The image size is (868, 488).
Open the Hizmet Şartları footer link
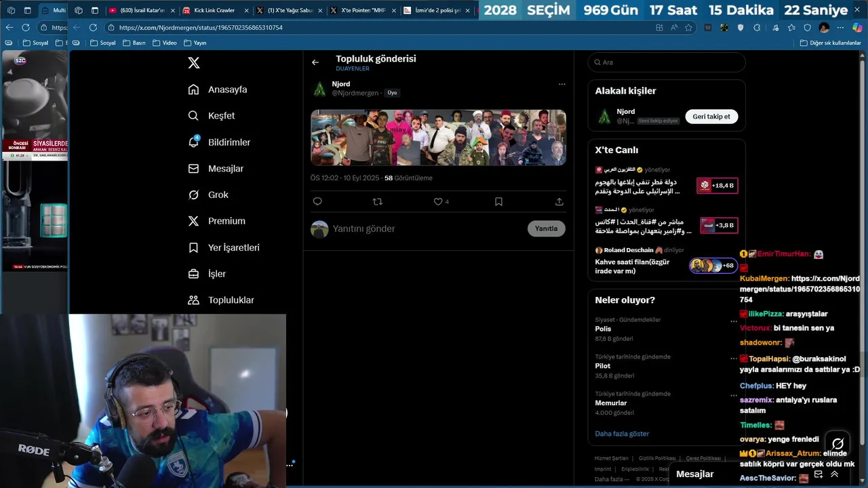point(612,459)
